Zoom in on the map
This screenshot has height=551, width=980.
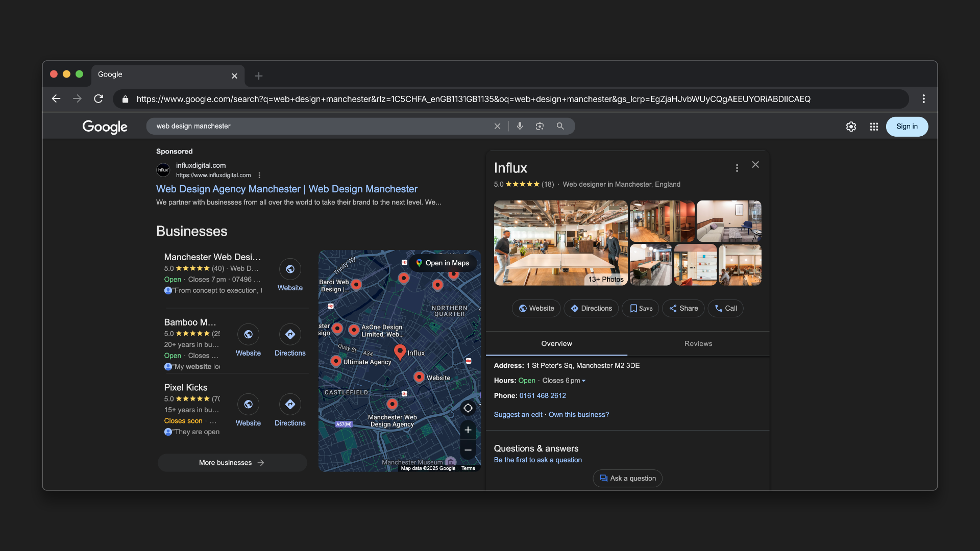coord(468,430)
